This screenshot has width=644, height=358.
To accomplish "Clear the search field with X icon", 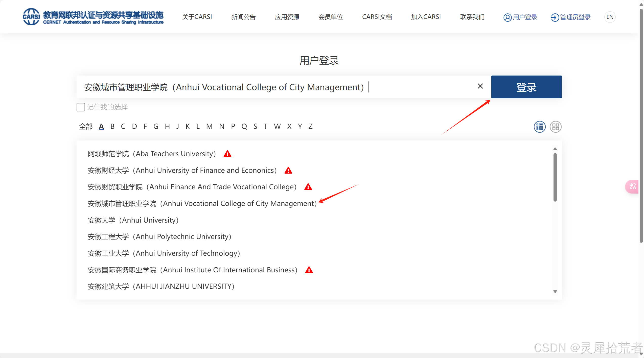I will [x=480, y=86].
